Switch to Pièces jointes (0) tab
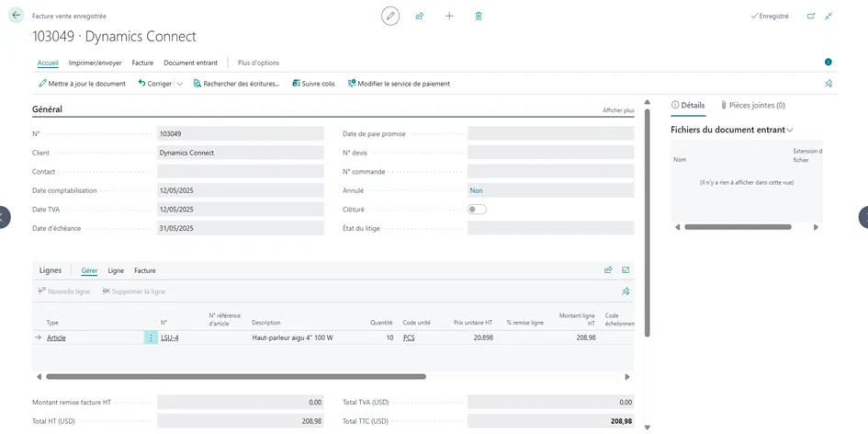 click(x=753, y=106)
